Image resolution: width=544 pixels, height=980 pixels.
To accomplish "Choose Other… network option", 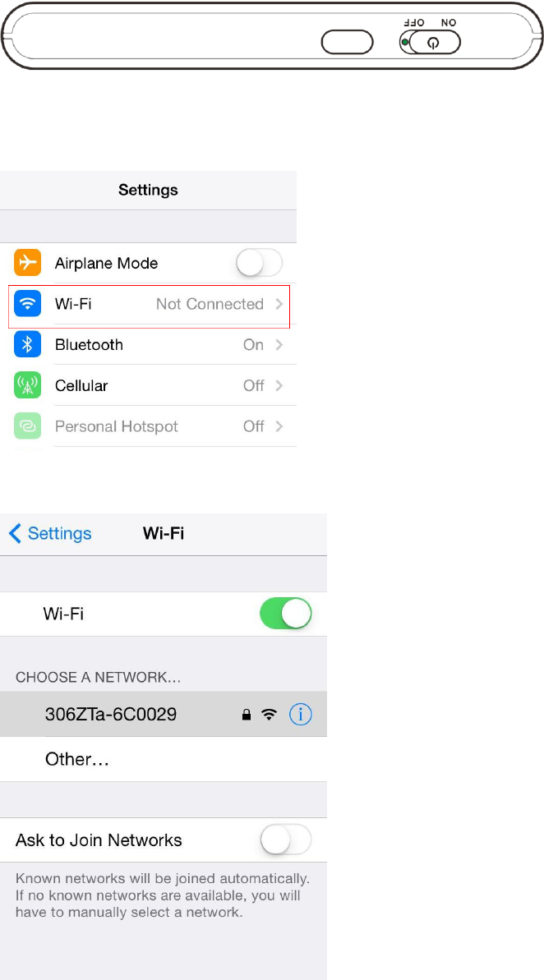I will [164, 759].
